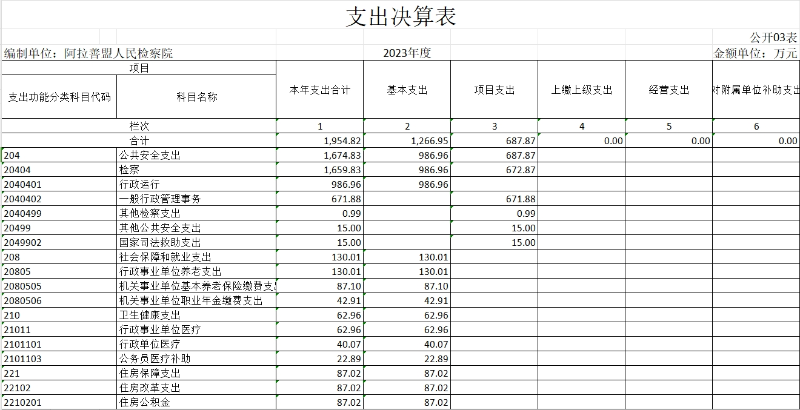Click code cell 2040499

point(59,213)
